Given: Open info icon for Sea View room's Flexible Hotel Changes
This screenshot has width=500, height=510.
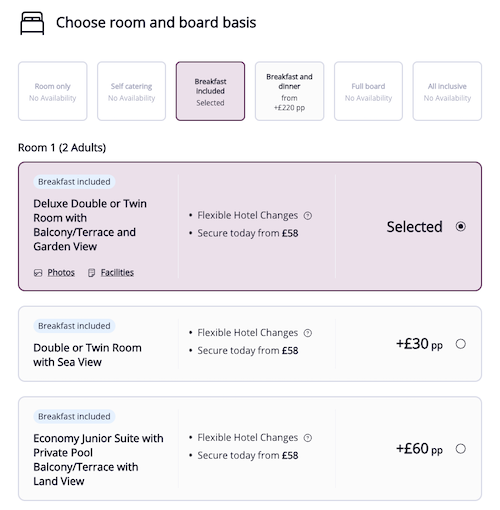Looking at the screenshot, I should pos(308,333).
